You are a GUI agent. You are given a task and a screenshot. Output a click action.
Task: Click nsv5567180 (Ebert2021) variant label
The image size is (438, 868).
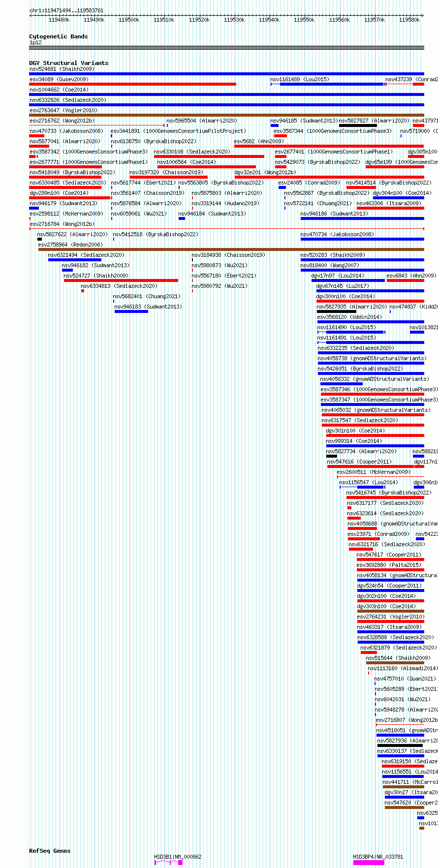pos(224,276)
